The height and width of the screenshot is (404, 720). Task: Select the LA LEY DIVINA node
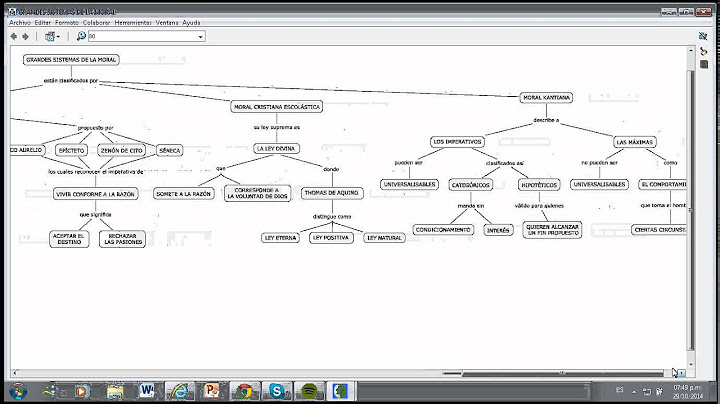(x=276, y=148)
